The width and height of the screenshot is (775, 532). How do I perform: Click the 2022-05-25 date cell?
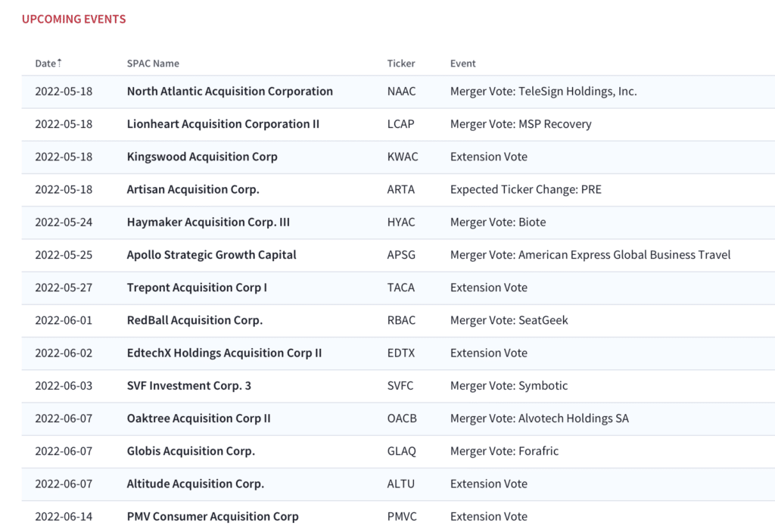(x=64, y=254)
